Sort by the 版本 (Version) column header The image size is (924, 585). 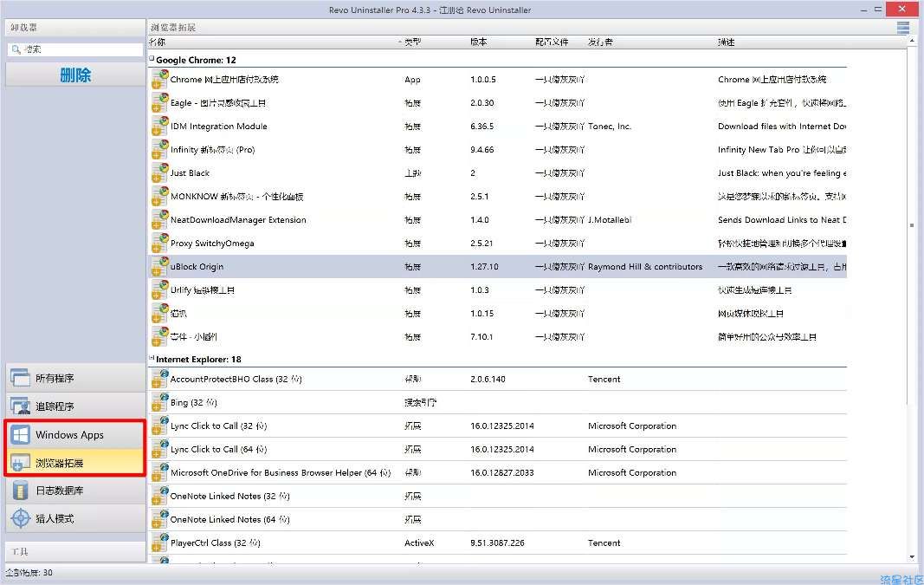(479, 42)
